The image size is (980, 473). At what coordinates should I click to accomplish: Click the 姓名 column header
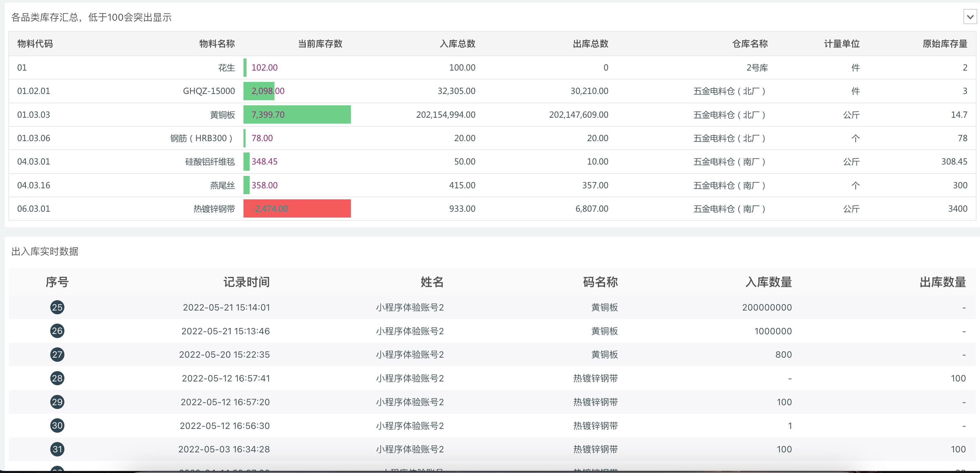432,282
